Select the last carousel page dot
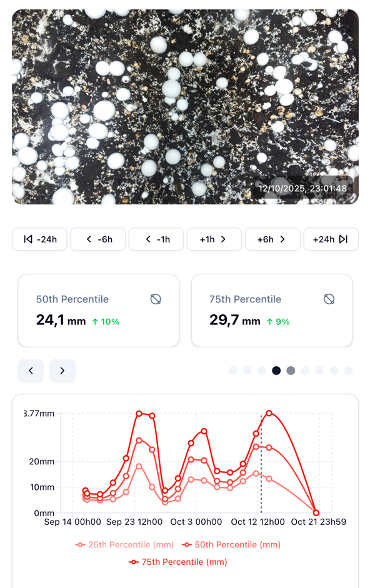375x588 pixels. point(348,371)
